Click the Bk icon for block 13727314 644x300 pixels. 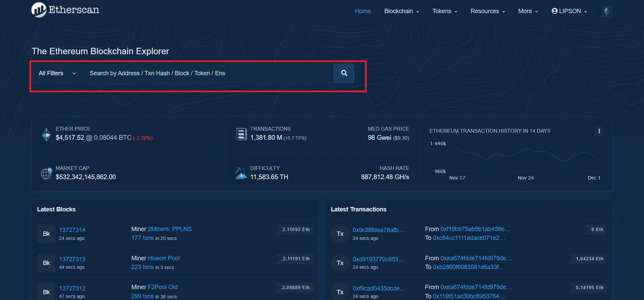click(46, 234)
